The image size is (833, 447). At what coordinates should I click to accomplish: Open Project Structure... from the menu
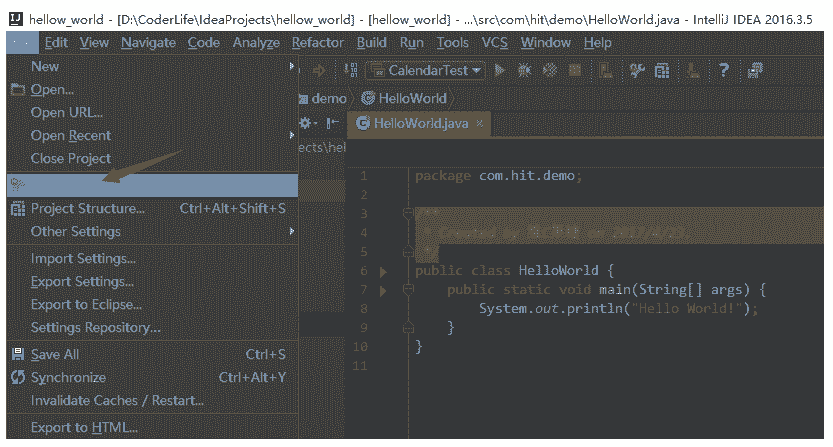click(x=152, y=208)
